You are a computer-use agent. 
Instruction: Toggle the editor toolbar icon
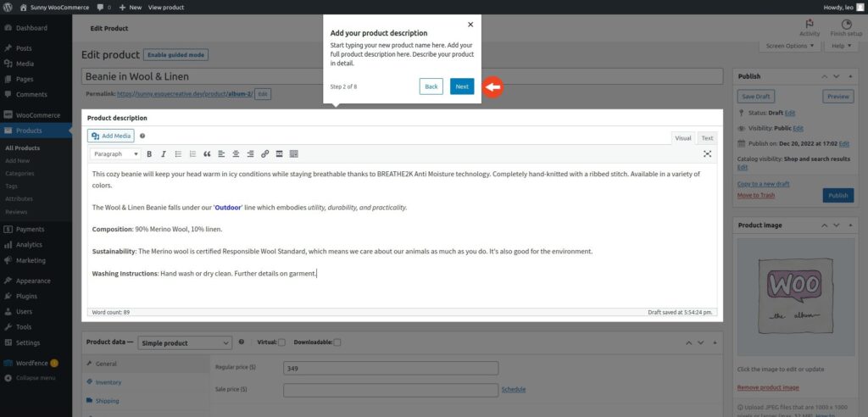(x=294, y=154)
